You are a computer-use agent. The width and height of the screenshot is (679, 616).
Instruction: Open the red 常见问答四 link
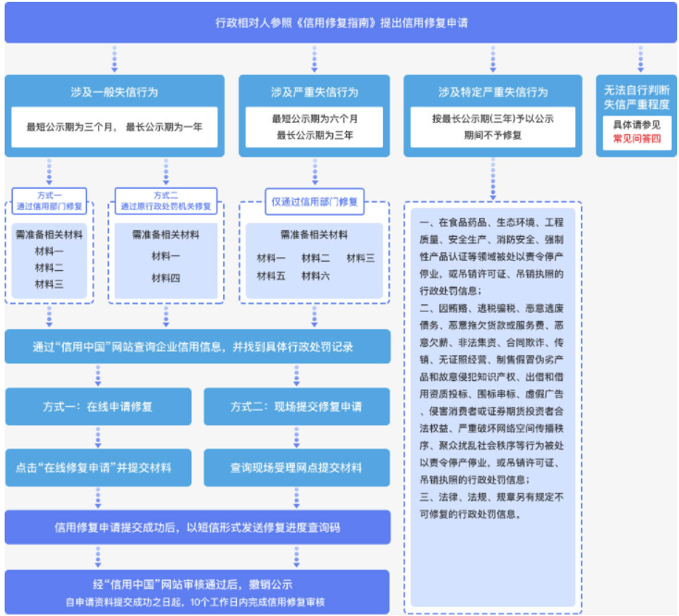click(x=636, y=139)
